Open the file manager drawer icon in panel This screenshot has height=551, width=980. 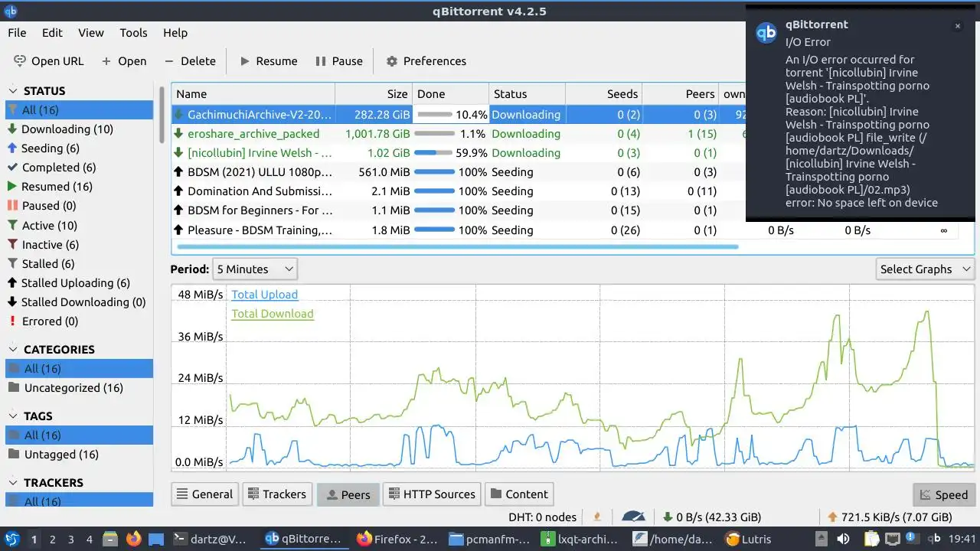click(x=110, y=539)
